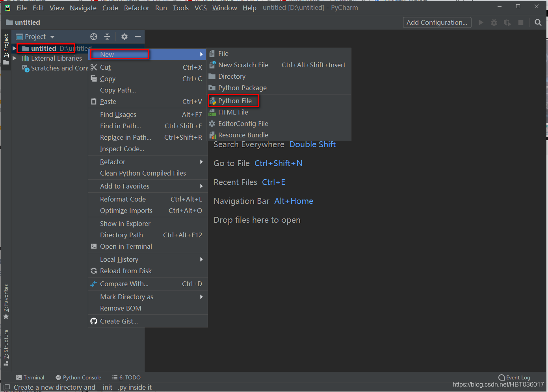The image size is (548, 392).
Task: Choose Clean Python Compiled Files
Action: [x=148, y=173]
